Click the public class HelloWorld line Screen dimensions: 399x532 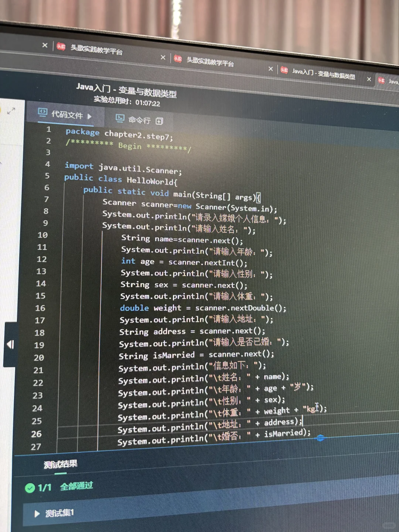121,180
